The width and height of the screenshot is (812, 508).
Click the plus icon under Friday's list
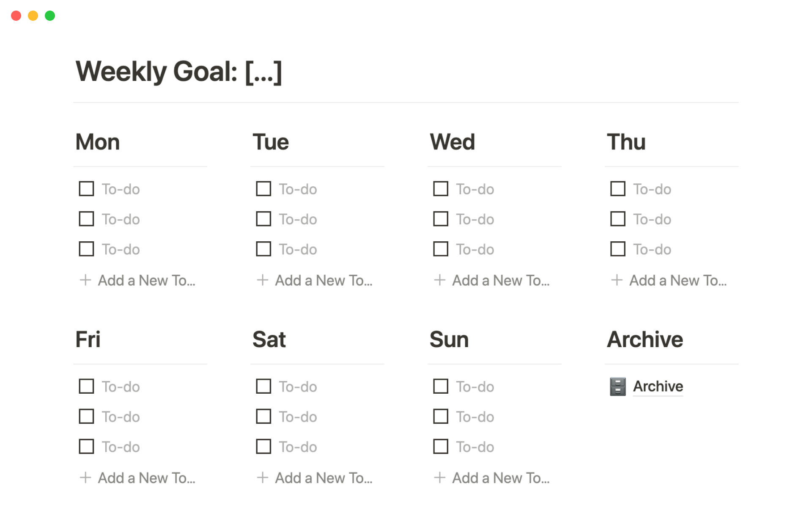85,478
